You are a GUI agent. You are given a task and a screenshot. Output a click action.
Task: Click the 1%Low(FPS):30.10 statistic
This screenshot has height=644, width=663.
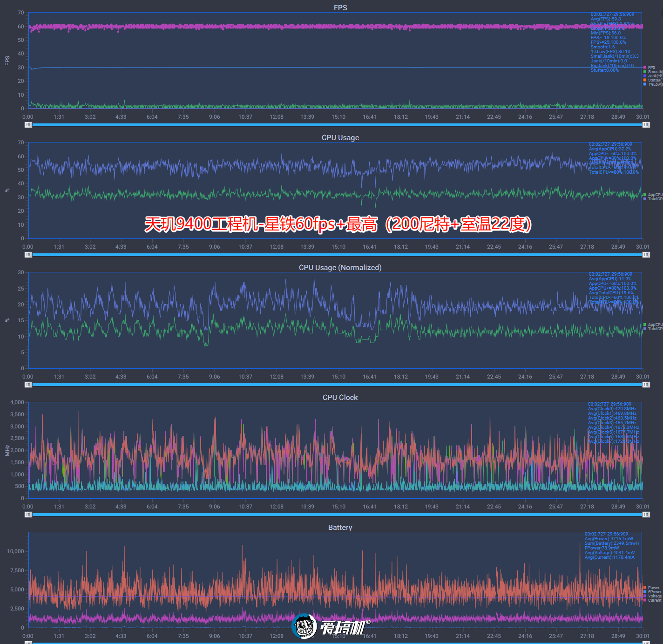click(x=610, y=52)
